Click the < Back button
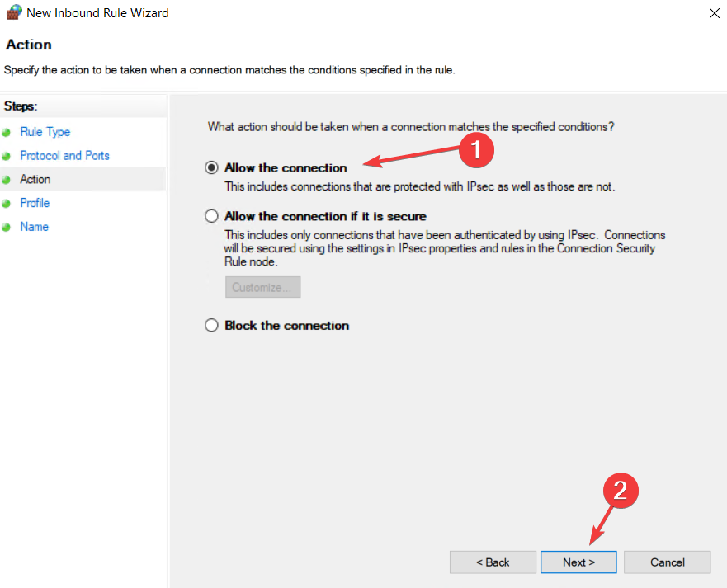The image size is (727, 588). 493,562
